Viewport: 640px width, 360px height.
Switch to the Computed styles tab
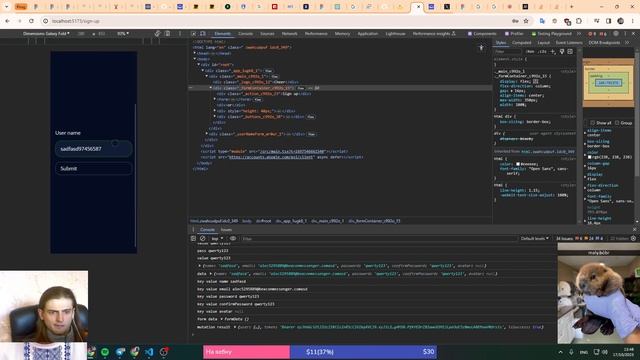click(x=521, y=42)
